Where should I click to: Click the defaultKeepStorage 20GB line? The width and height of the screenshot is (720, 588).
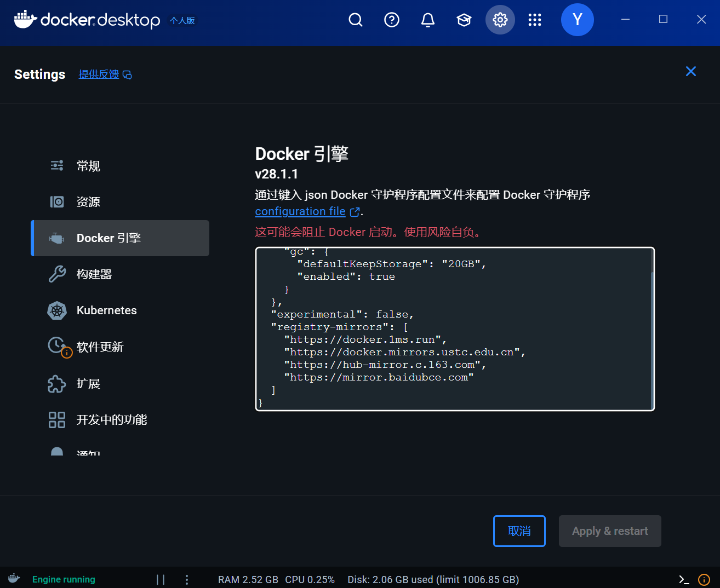click(x=392, y=264)
